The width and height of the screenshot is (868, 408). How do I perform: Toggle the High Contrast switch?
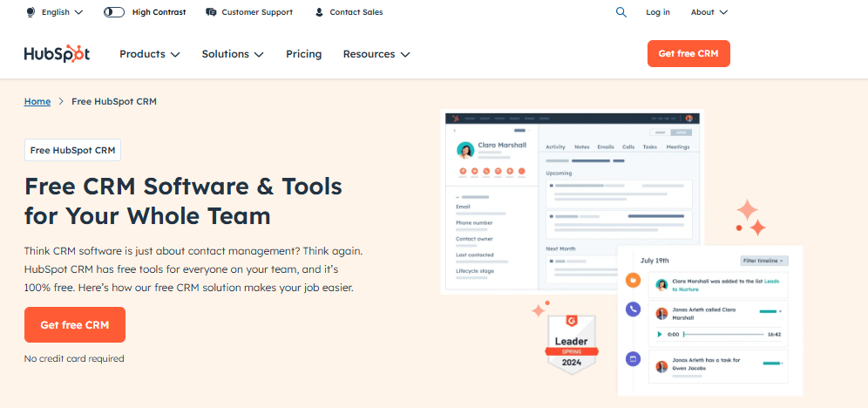point(114,11)
